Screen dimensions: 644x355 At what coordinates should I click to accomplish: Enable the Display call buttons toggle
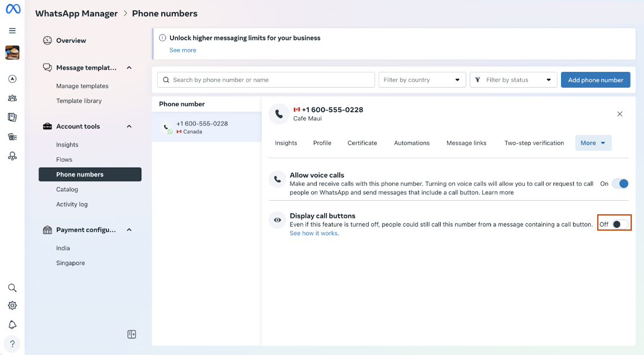point(620,224)
